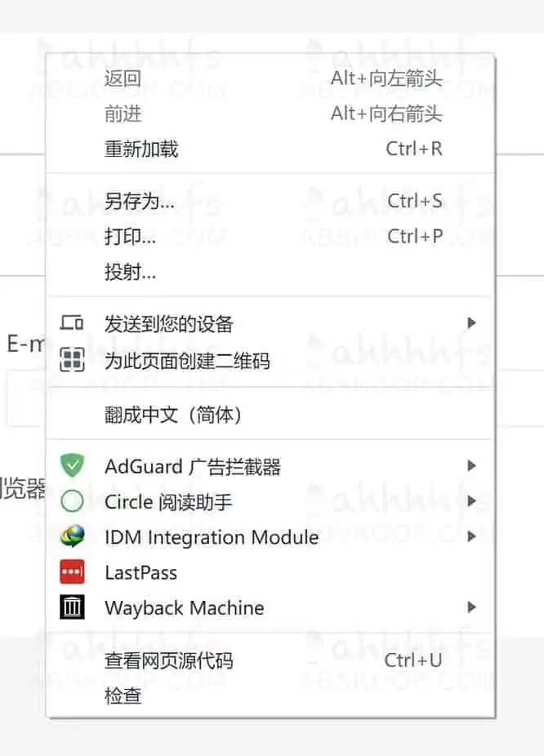
Task: Open 查看网页源代码 to view page source
Action: 167,660
